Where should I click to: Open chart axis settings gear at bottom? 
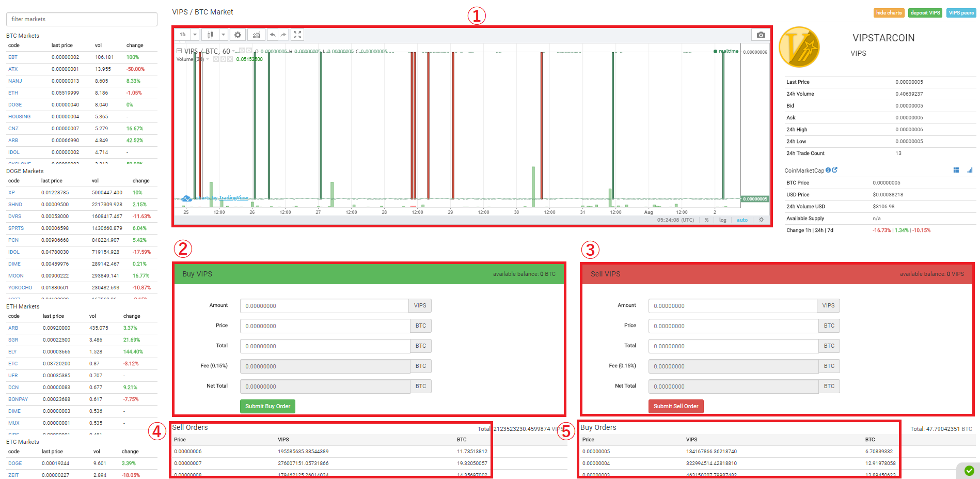click(761, 220)
